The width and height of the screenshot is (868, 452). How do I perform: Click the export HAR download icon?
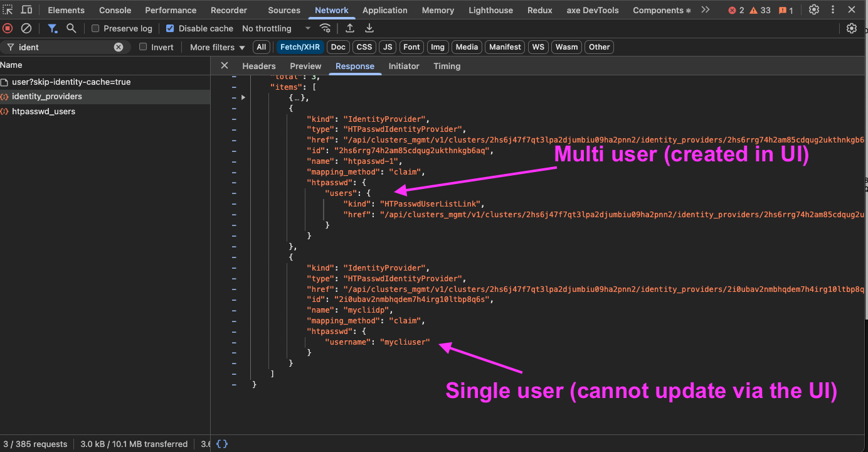click(x=369, y=28)
